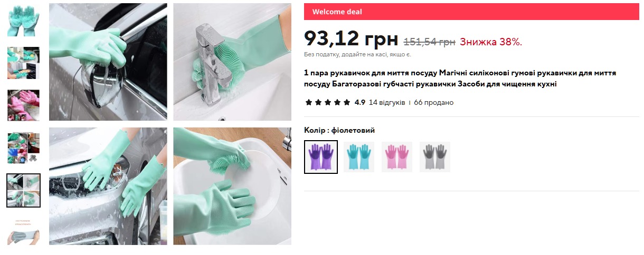644x255 pixels.
Task: Select the highlighted four-photo thumbnail
Action: [x=23, y=191]
